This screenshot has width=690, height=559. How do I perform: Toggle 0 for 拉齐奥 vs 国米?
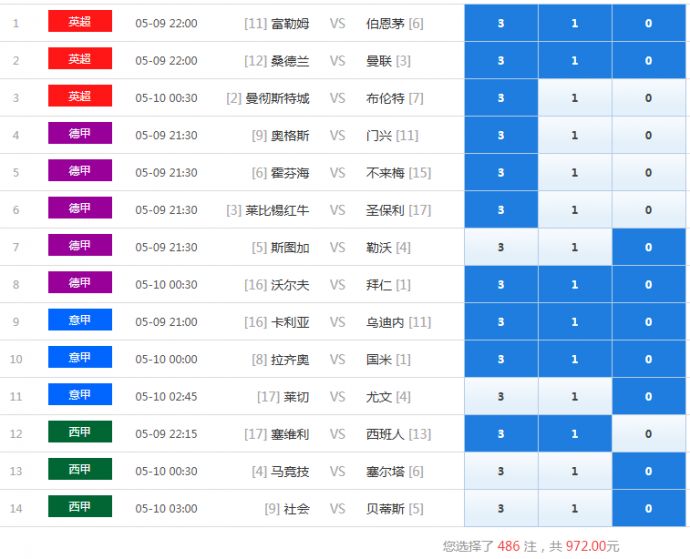pyautogui.click(x=649, y=359)
